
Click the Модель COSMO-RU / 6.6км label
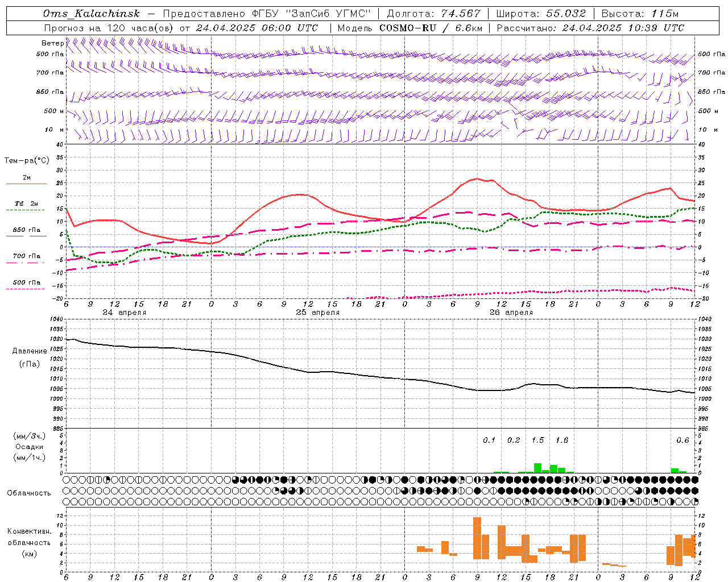[x=410, y=28]
